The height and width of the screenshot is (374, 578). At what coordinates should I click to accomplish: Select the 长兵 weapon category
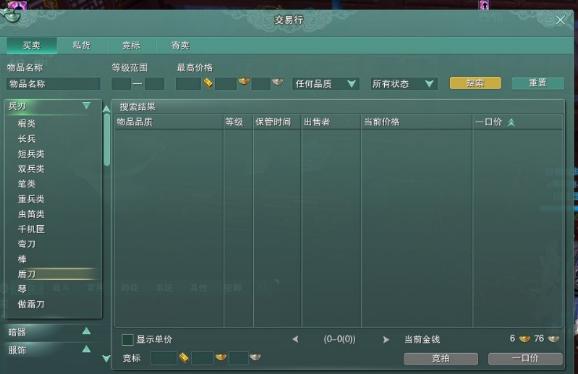[x=27, y=139]
